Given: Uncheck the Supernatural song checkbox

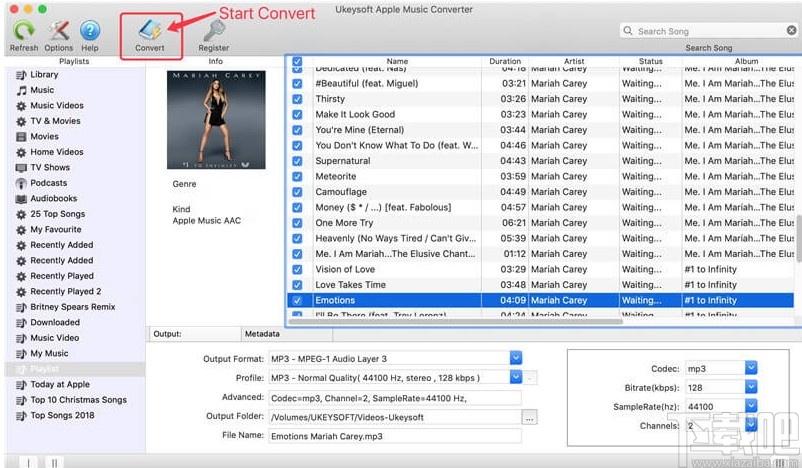Looking at the screenshot, I should click(x=297, y=161).
